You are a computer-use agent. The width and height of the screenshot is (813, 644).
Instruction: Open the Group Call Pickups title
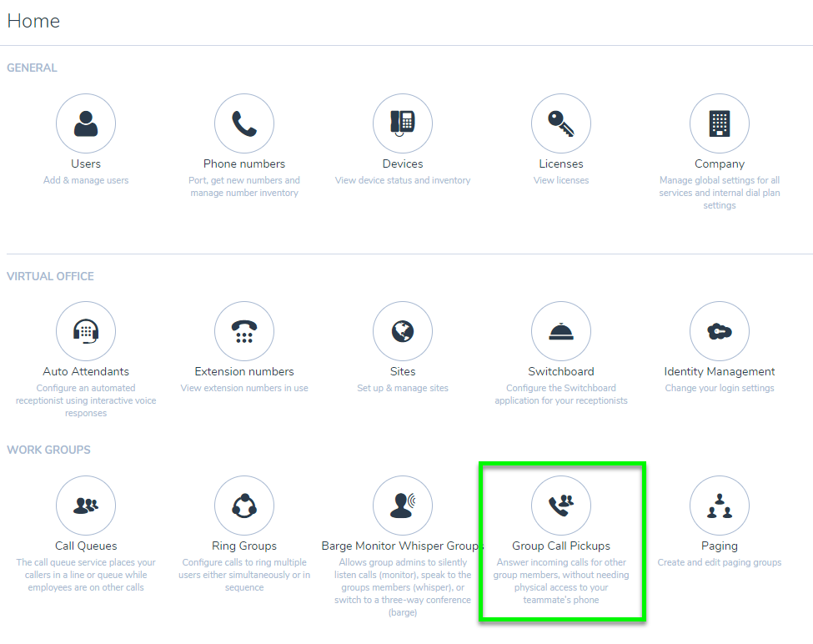[561, 546]
